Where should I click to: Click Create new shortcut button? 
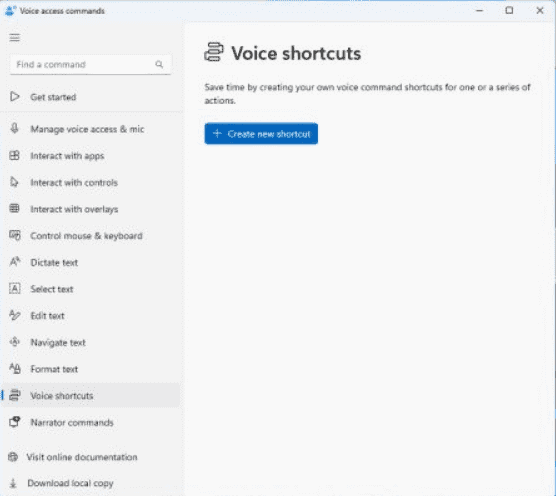261,134
